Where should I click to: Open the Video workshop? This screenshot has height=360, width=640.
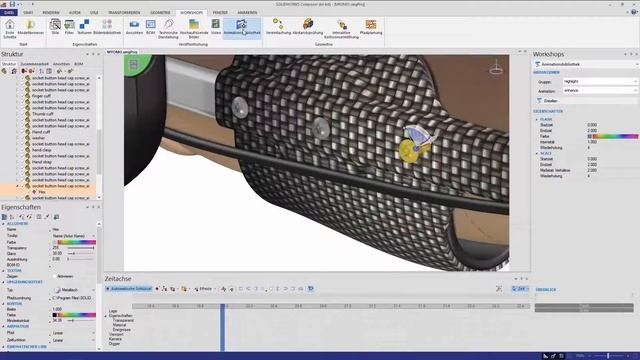(x=216, y=27)
